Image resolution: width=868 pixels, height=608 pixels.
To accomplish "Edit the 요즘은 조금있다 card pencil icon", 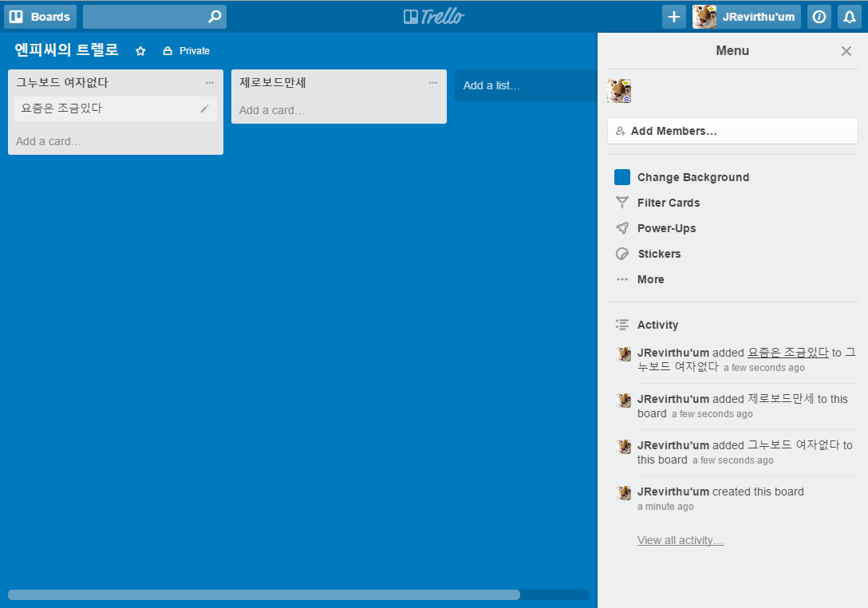I will pos(205,109).
